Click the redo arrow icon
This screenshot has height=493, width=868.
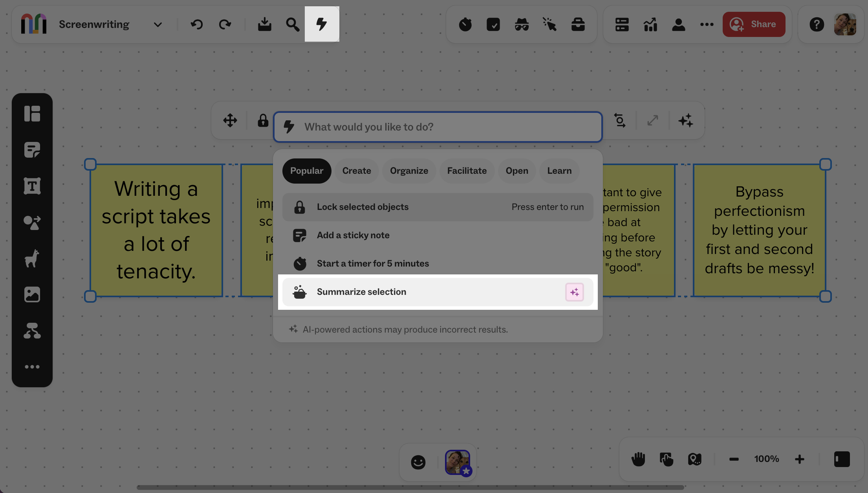pos(225,24)
